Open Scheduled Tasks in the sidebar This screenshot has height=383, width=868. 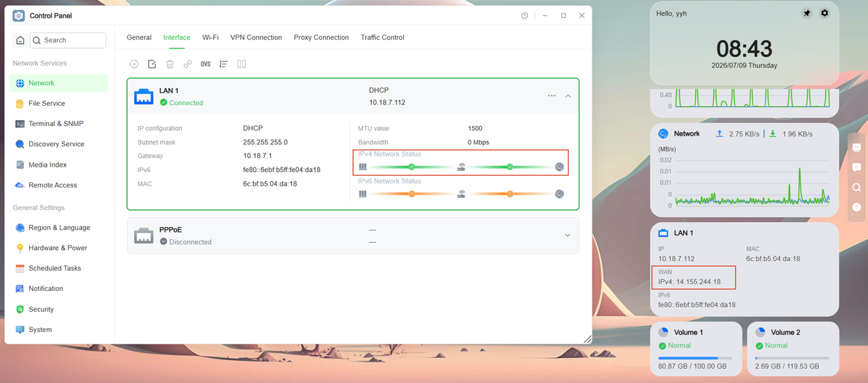[x=58, y=268]
